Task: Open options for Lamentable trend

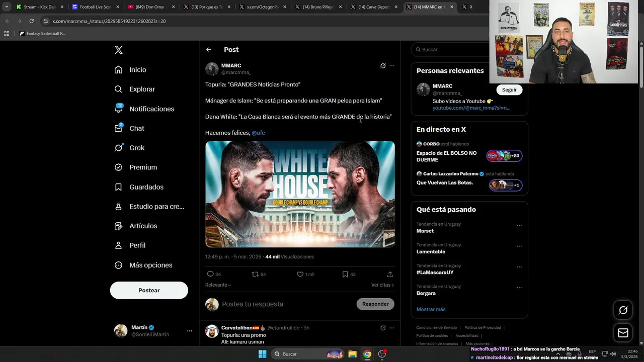Action: coord(519,246)
